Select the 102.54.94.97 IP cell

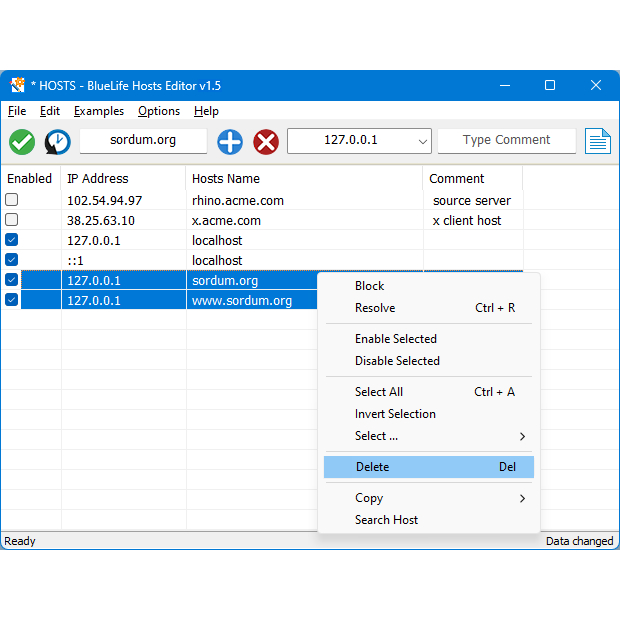point(124,200)
